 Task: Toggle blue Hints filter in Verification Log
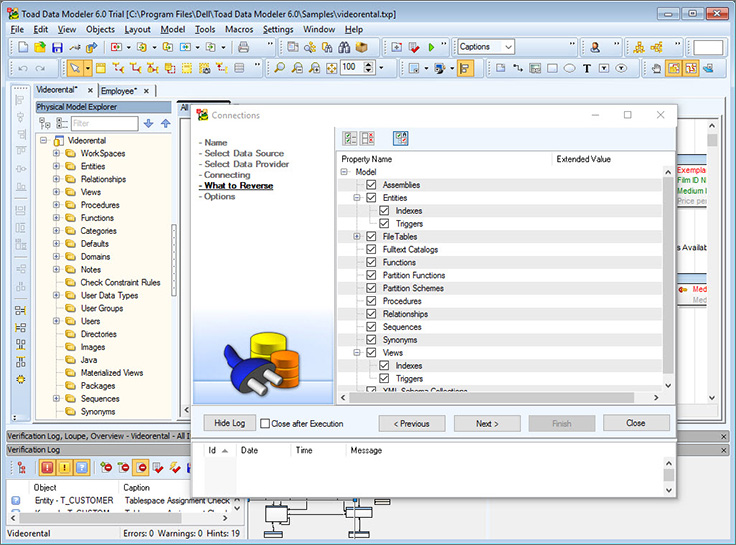[x=82, y=468]
